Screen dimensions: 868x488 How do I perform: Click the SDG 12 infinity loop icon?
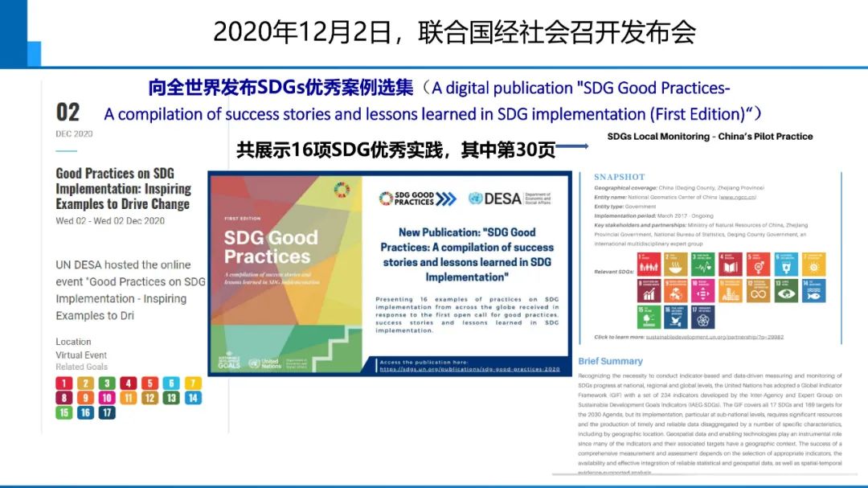coord(757,290)
